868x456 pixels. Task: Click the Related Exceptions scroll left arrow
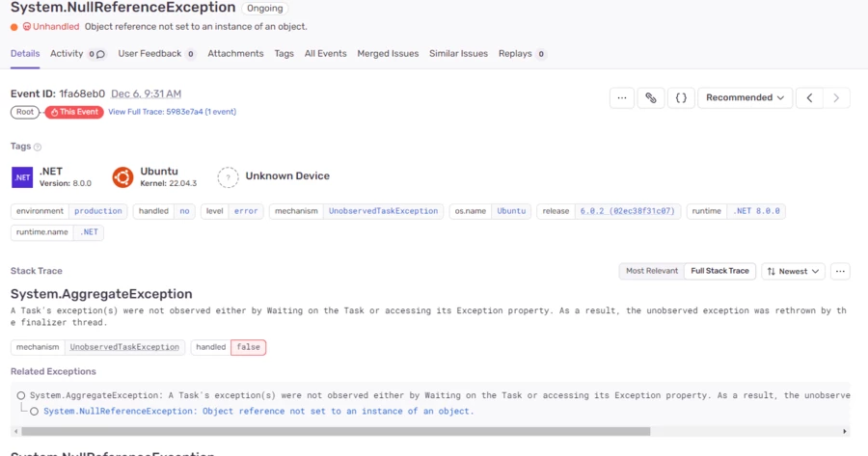(15, 431)
